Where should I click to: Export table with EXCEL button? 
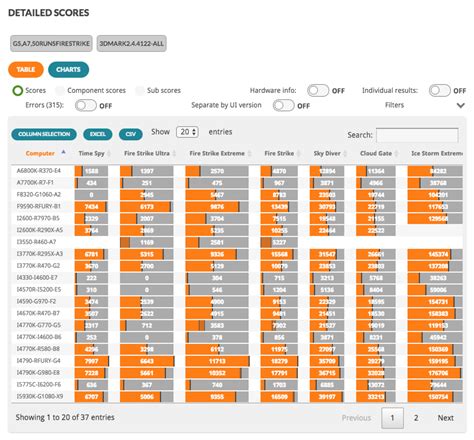coord(98,134)
